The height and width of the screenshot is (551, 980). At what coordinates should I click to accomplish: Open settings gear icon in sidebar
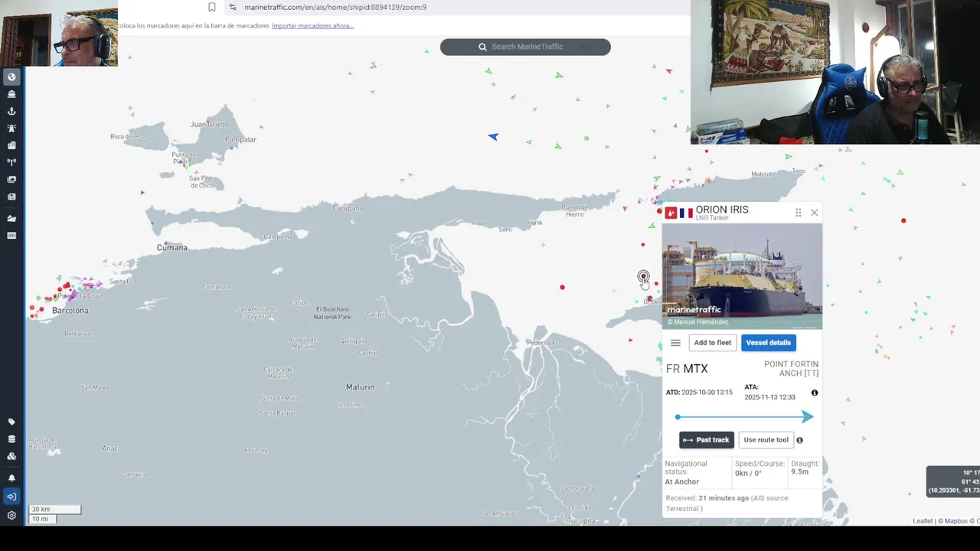11,516
